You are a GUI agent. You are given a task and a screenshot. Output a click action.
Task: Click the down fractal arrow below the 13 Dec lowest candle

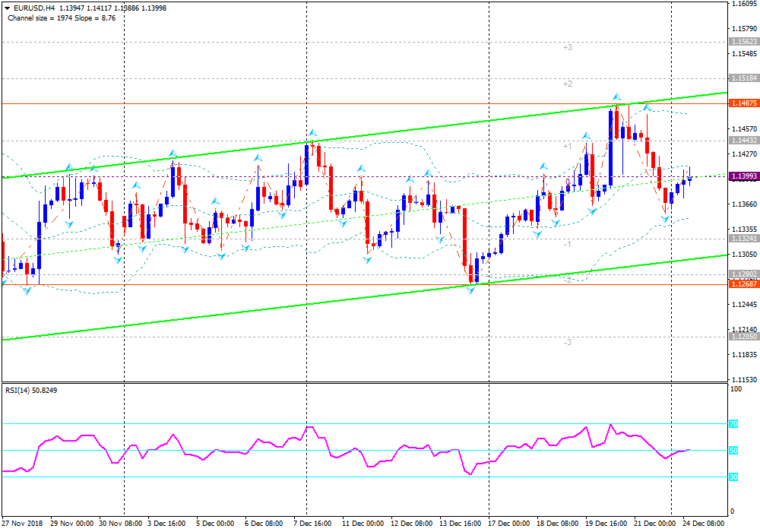(x=470, y=290)
